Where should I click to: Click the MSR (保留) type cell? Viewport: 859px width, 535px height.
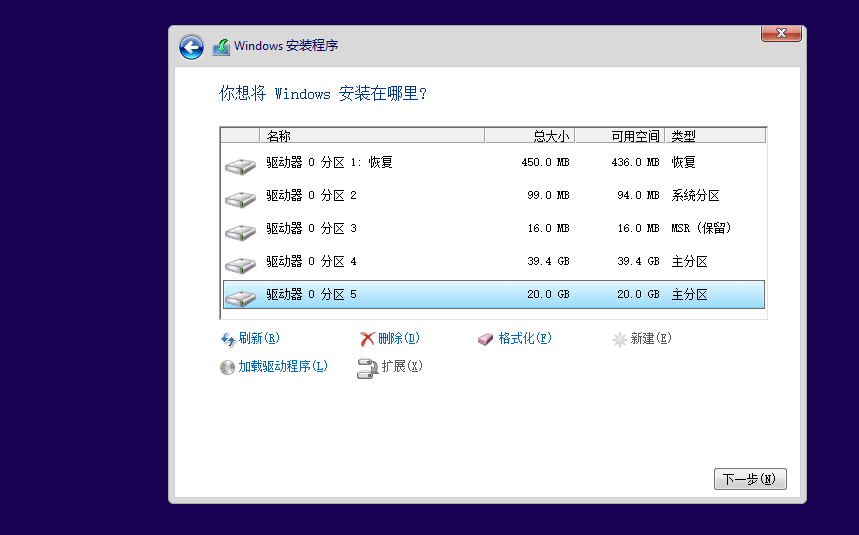tap(701, 228)
